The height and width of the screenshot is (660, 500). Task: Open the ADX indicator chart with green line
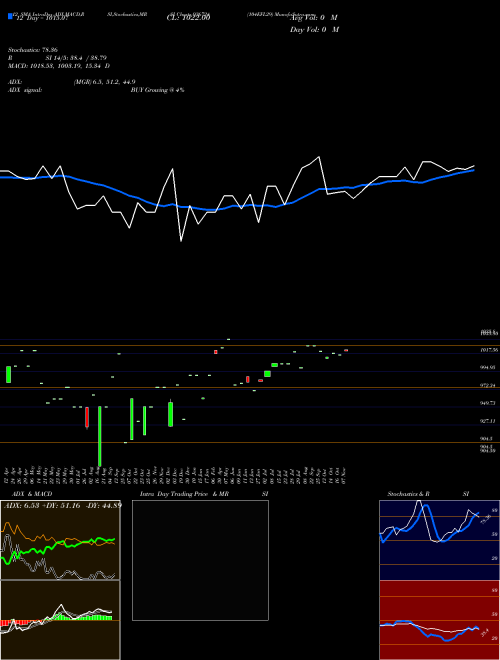pos(60,540)
